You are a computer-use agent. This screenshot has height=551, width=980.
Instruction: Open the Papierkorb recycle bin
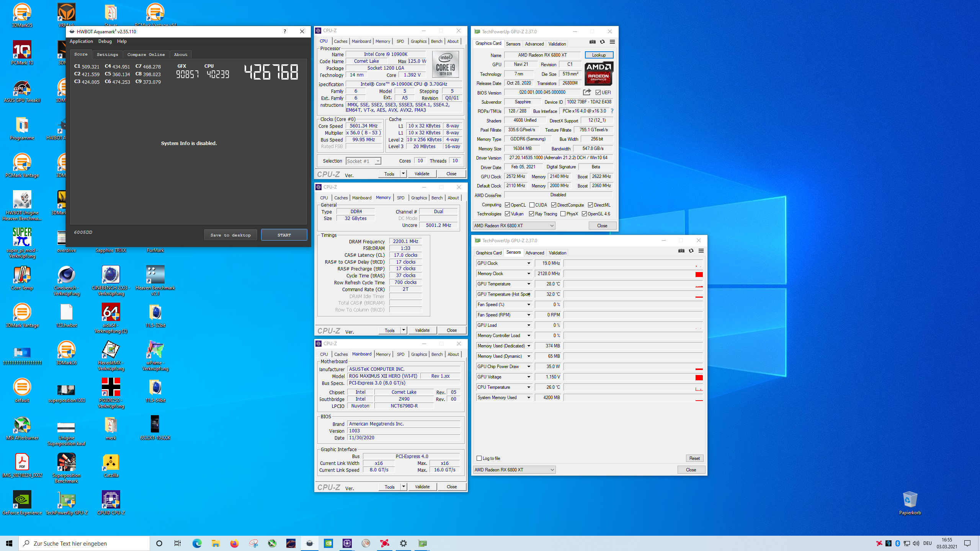tap(910, 504)
